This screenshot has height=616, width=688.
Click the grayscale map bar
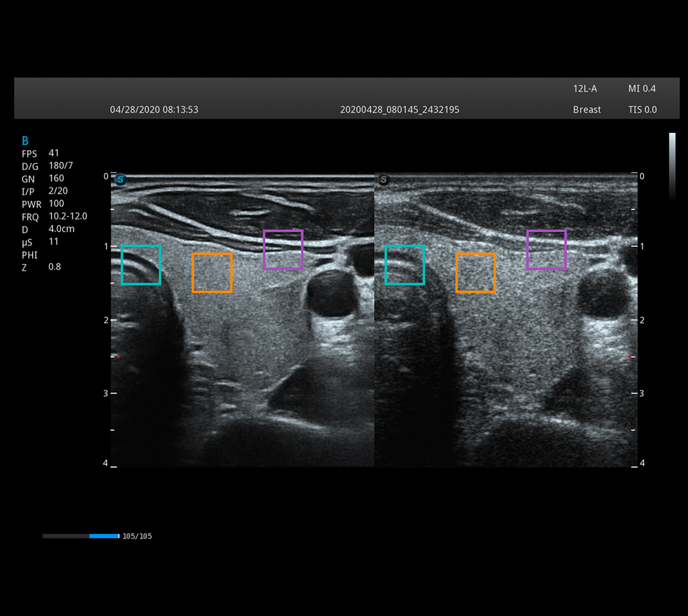[x=672, y=167]
